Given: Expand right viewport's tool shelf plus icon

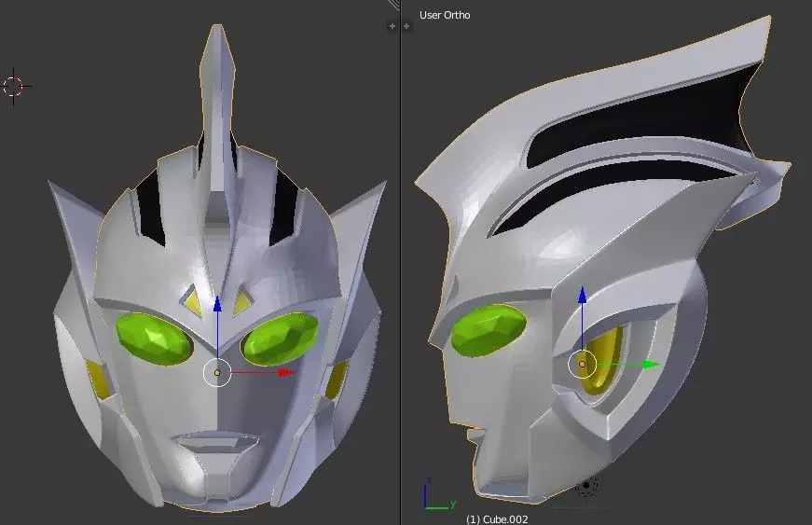Looking at the screenshot, I should point(407,26).
